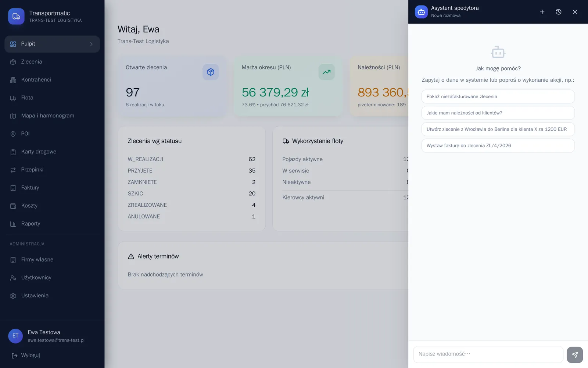Click the Użytkownicy users icon
The width and height of the screenshot is (588, 368).
(x=13, y=278)
